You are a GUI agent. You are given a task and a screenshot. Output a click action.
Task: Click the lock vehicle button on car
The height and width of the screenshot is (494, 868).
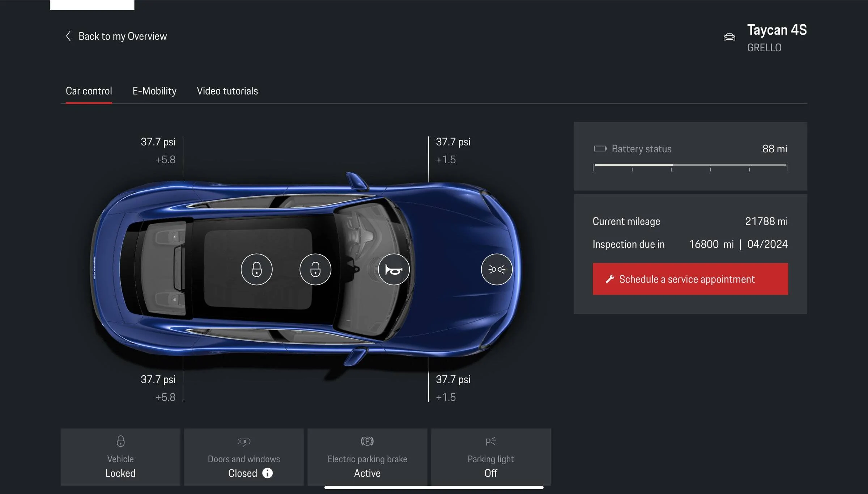[x=256, y=269]
